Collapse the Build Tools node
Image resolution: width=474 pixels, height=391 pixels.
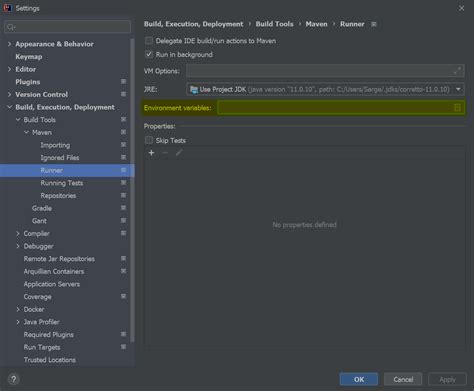(x=18, y=120)
